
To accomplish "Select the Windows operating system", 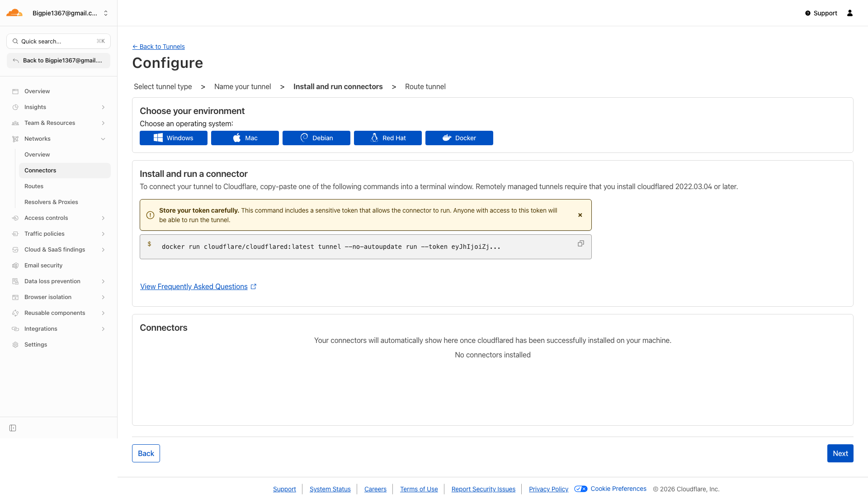I will click(x=174, y=138).
